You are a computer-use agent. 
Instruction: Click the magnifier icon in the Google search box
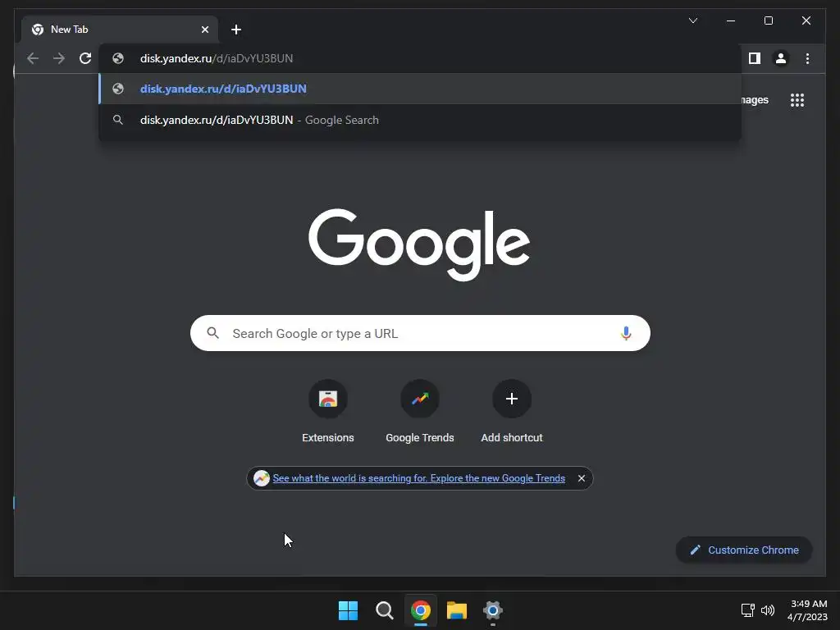click(x=212, y=333)
